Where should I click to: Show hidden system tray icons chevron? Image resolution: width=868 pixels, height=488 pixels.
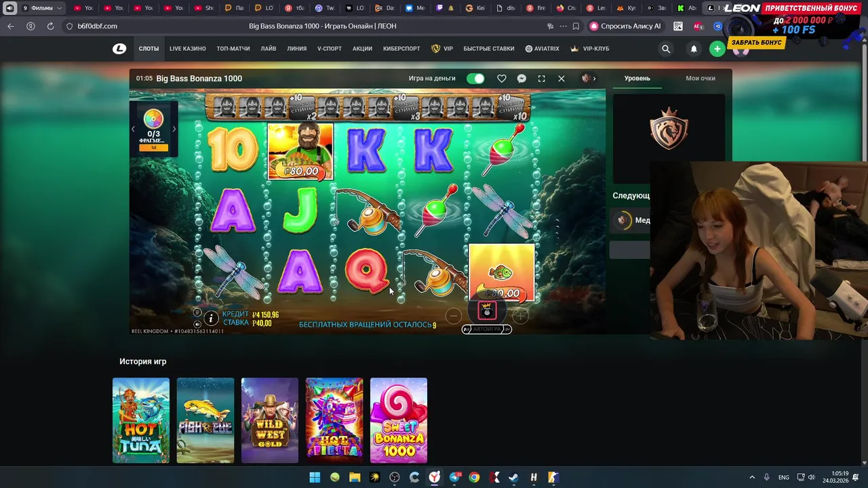click(751, 477)
